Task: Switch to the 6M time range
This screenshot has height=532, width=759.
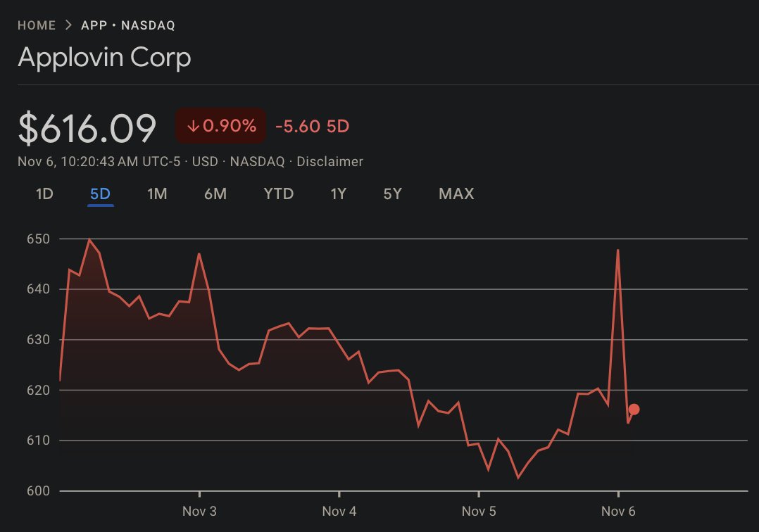Action: [x=215, y=194]
